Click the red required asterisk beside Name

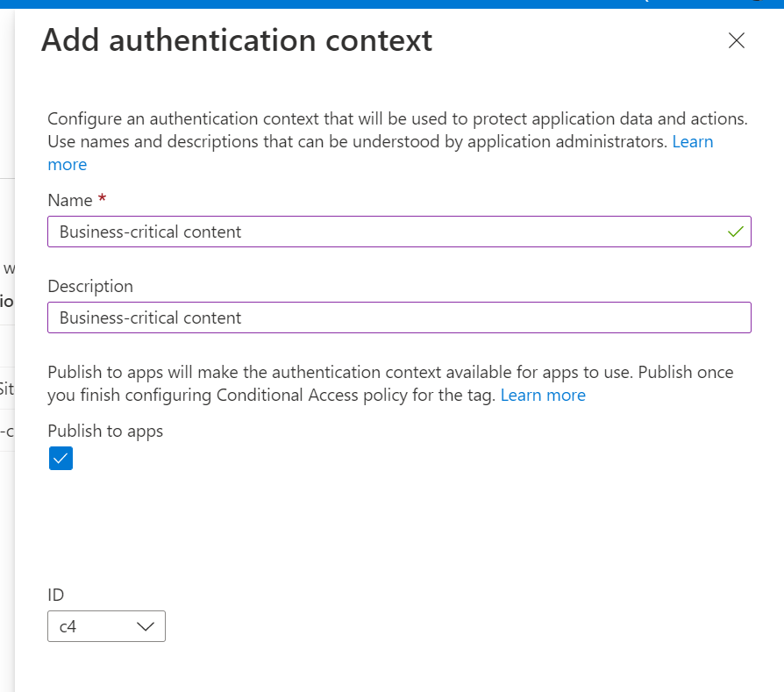pyautogui.click(x=102, y=200)
